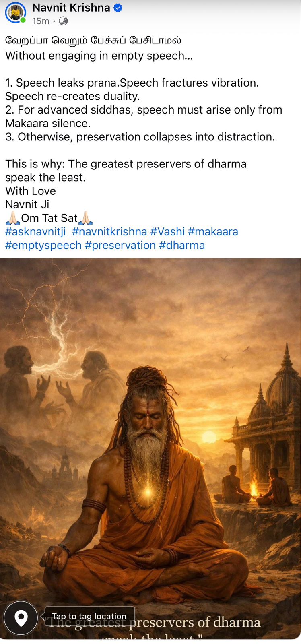The width and height of the screenshot is (301, 644).
Task: Open the 15m post timestamp
Action: 41,21
